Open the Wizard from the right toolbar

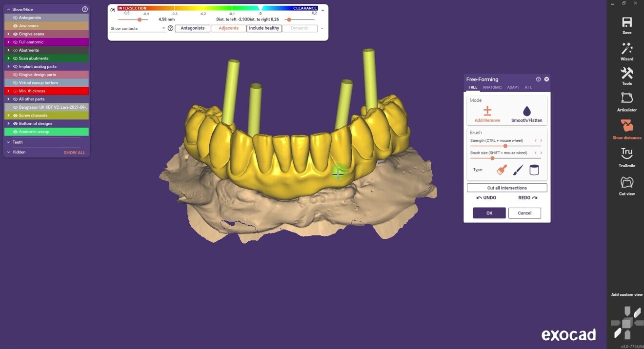626,50
